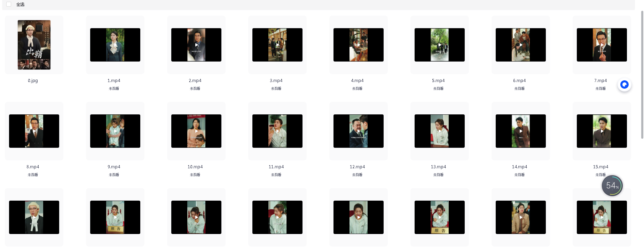The height and width of the screenshot is (250, 644).
Task: Click the file name 5.mp4
Action: click(x=438, y=81)
